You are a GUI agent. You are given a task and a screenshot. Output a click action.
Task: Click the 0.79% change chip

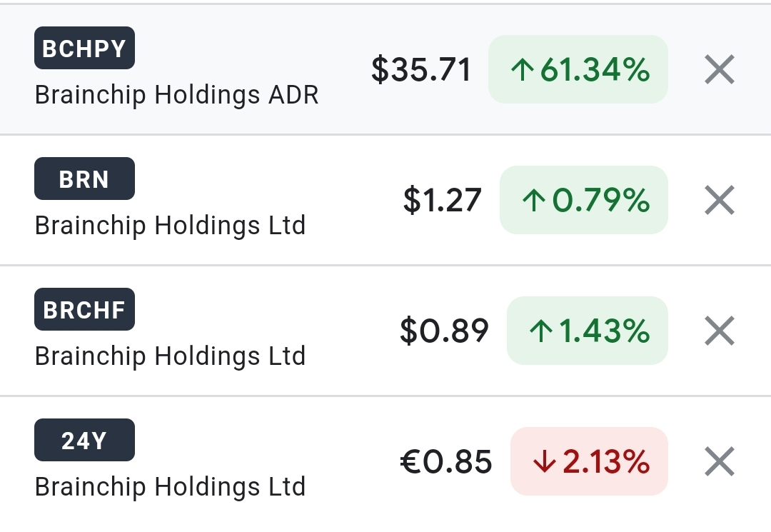[x=584, y=201]
